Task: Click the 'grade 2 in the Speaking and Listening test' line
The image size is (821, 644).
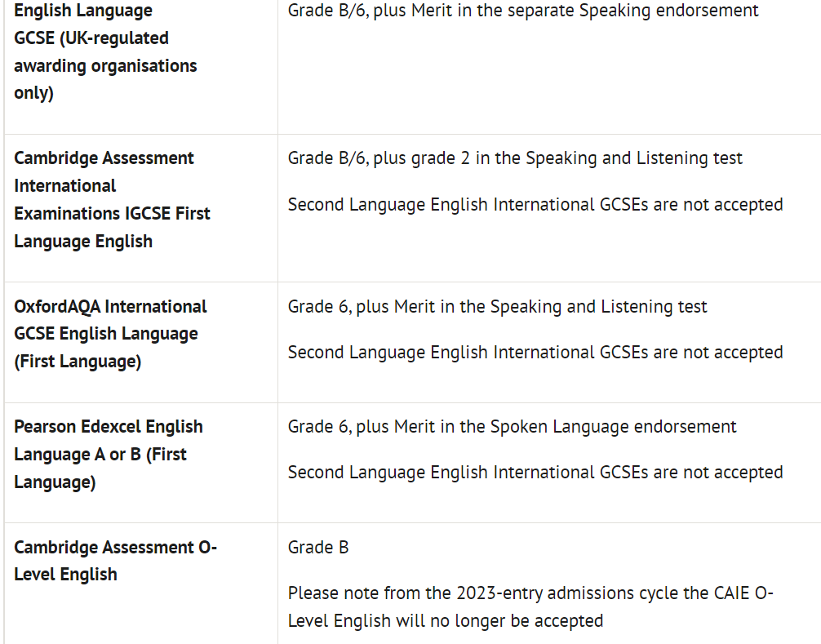Action: point(515,158)
